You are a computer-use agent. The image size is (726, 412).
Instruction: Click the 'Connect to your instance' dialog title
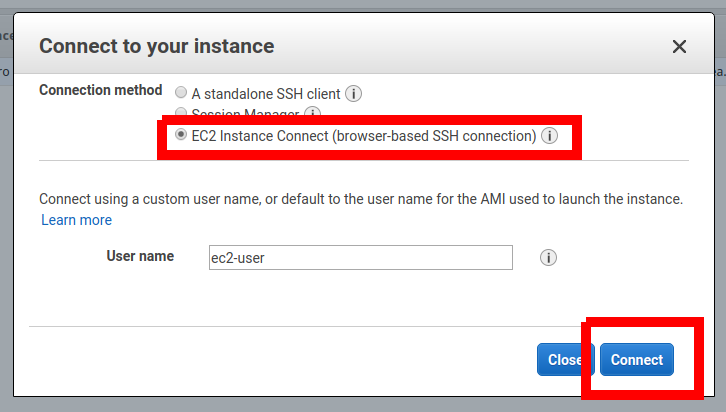[156, 46]
